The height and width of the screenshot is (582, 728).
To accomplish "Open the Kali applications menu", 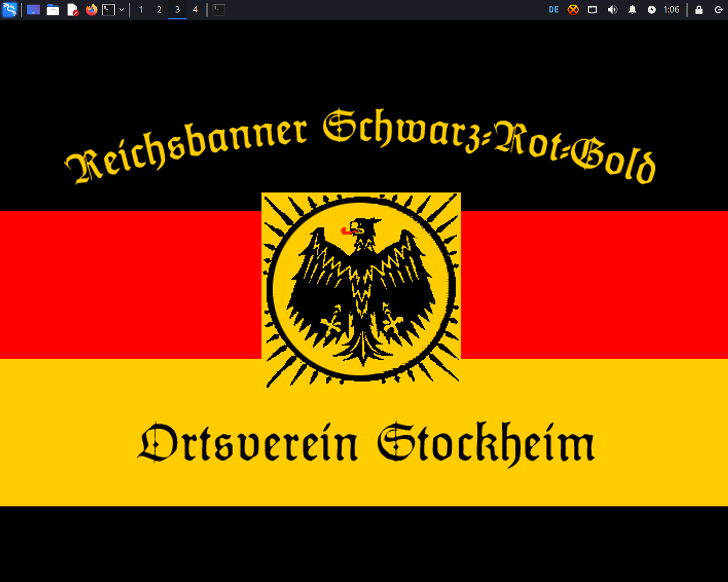I will tap(10, 10).
